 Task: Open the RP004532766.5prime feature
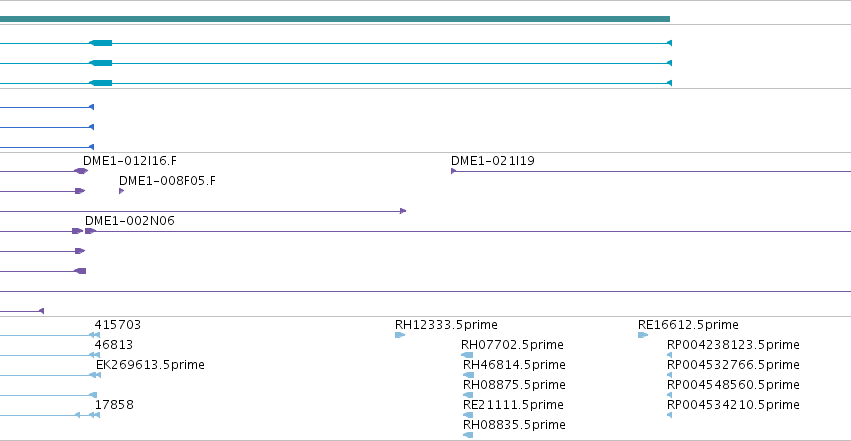(x=733, y=365)
